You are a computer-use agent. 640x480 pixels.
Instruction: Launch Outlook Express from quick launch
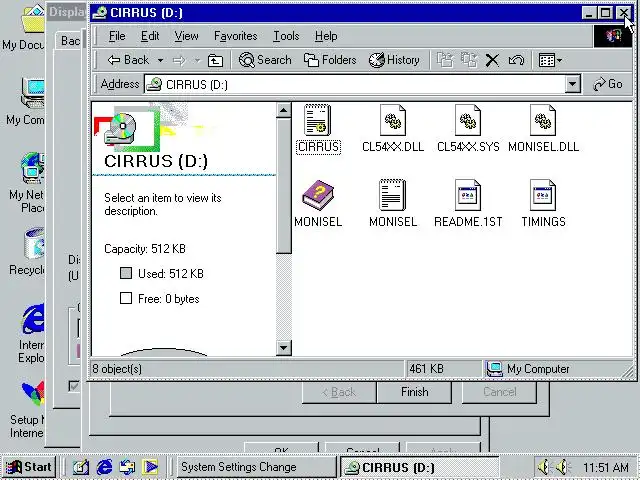point(127,467)
